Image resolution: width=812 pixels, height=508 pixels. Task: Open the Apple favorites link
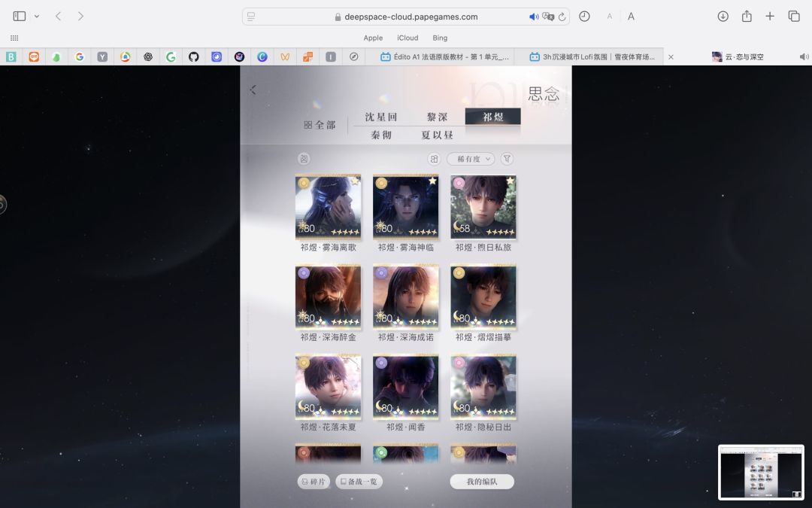click(x=373, y=38)
